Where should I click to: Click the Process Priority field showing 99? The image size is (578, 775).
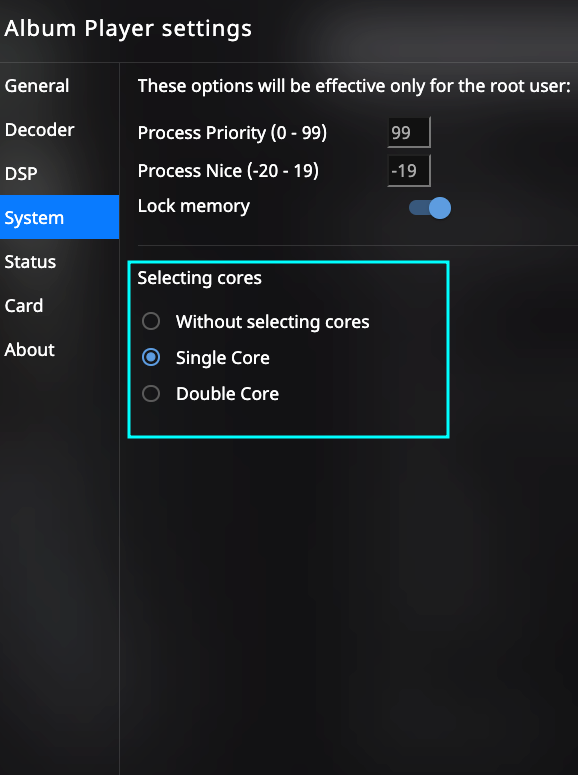tap(409, 132)
